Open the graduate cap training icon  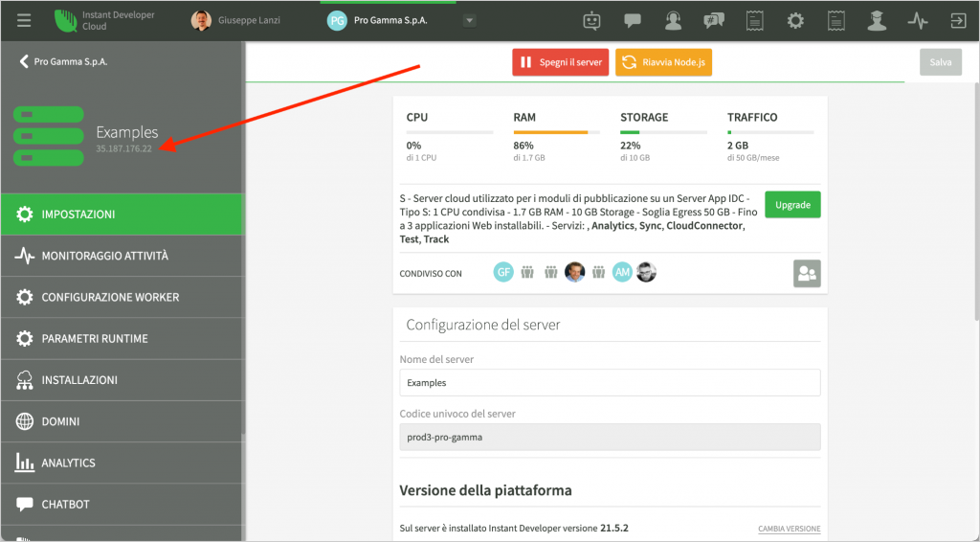(877, 21)
